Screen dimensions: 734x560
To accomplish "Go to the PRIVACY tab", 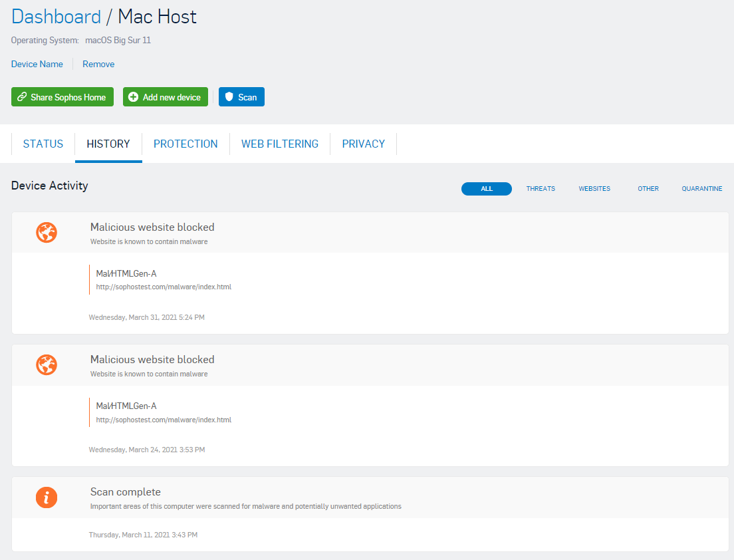I will click(x=363, y=144).
